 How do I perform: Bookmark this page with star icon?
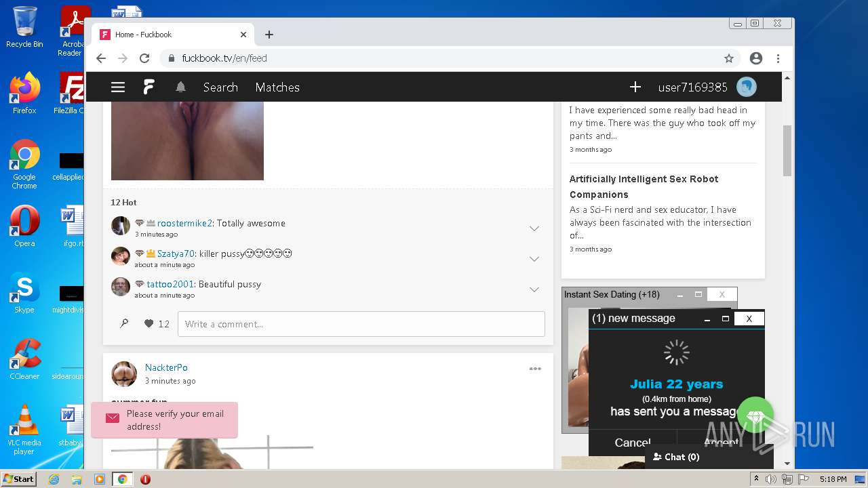tap(729, 58)
